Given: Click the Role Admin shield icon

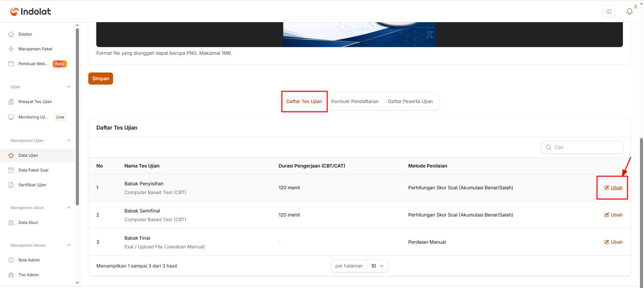Looking at the screenshot, I should 11,260.
